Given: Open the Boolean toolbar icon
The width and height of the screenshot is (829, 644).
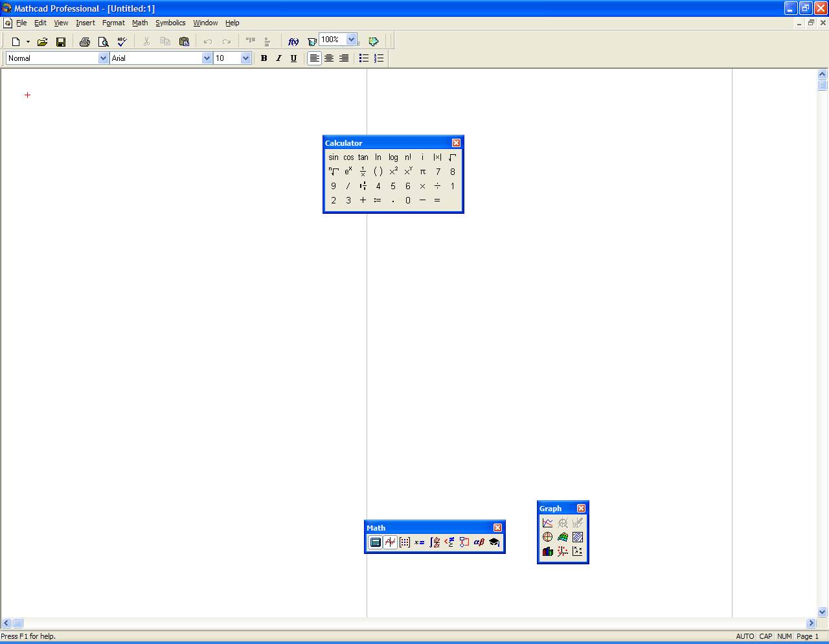Looking at the screenshot, I should tap(449, 542).
